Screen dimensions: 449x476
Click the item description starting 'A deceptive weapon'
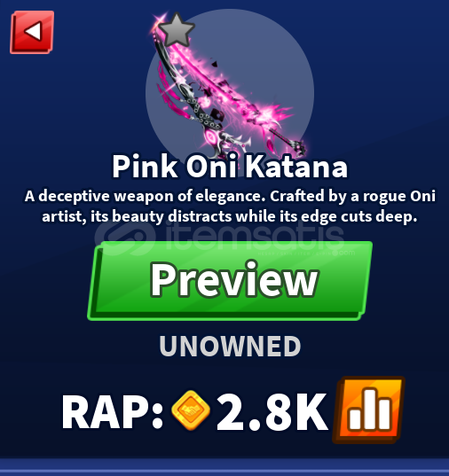230,207
